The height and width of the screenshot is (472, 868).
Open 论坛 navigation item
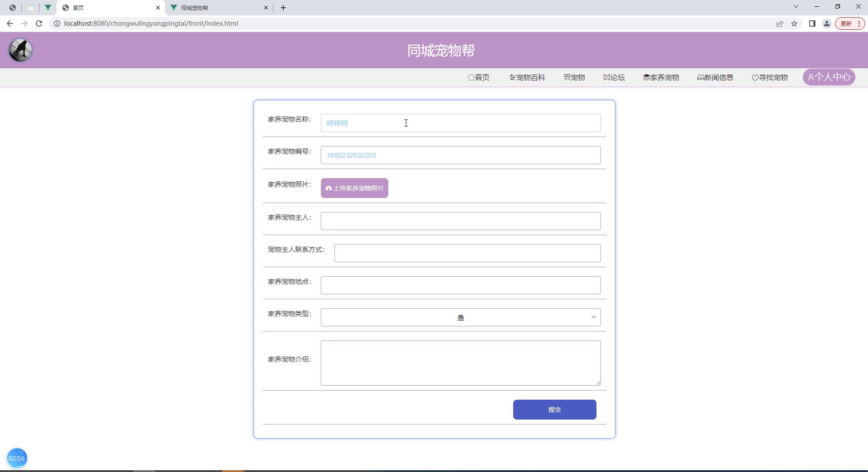[614, 77]
